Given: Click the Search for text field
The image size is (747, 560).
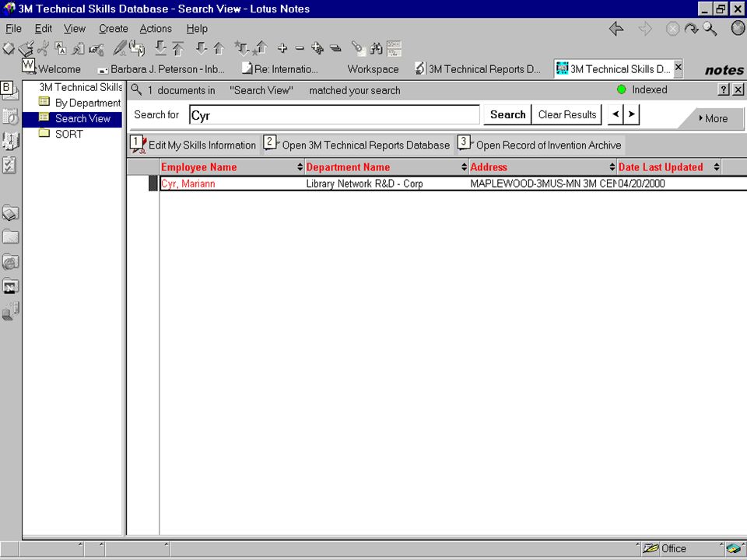Looking at the screenshot, I should [335, 115].
